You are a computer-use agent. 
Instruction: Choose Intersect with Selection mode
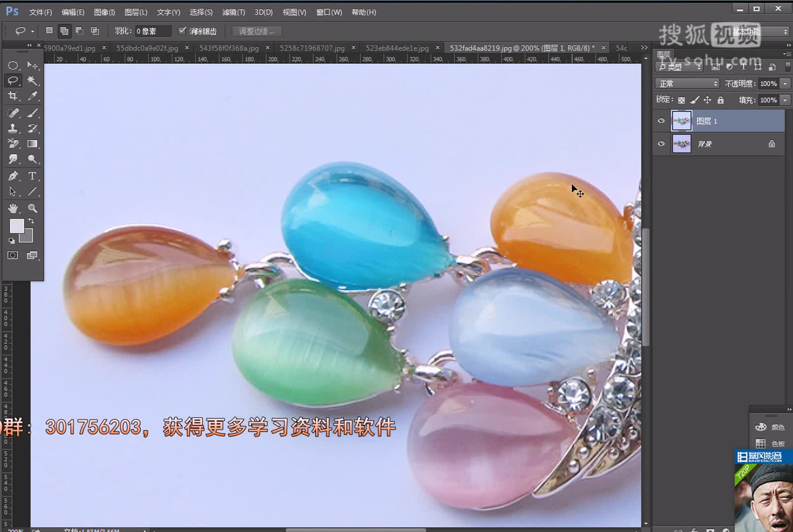tap(95, 31)
